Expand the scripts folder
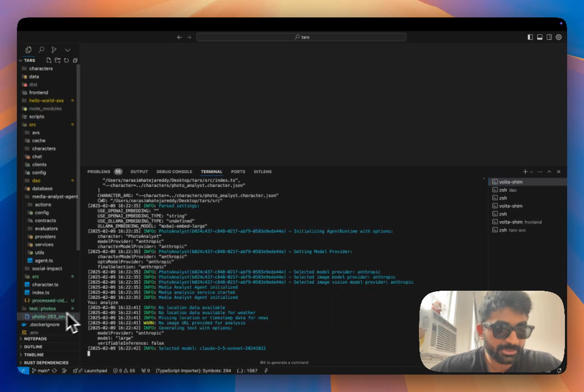This screenshot has height=392, width=584. (36, 117)
